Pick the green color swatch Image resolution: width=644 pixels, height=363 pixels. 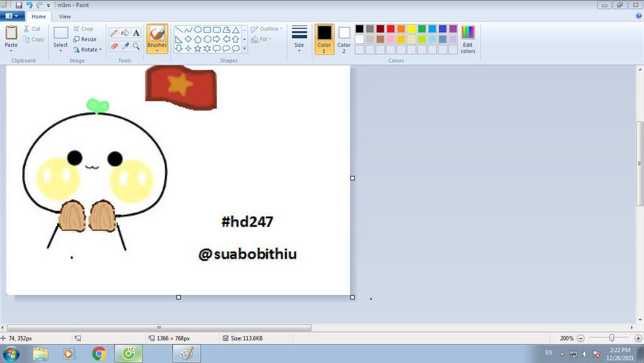pos(422,29)
